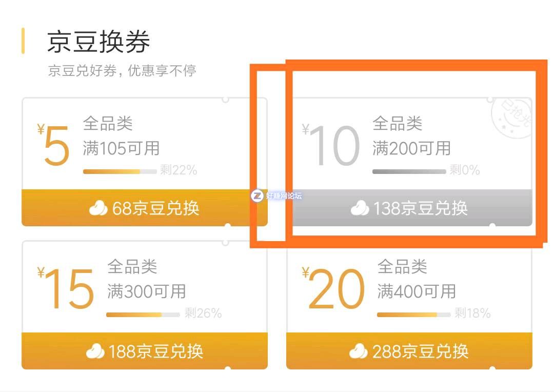Tap the bean icon on 188京豆兑换

[x=95, y=351]
